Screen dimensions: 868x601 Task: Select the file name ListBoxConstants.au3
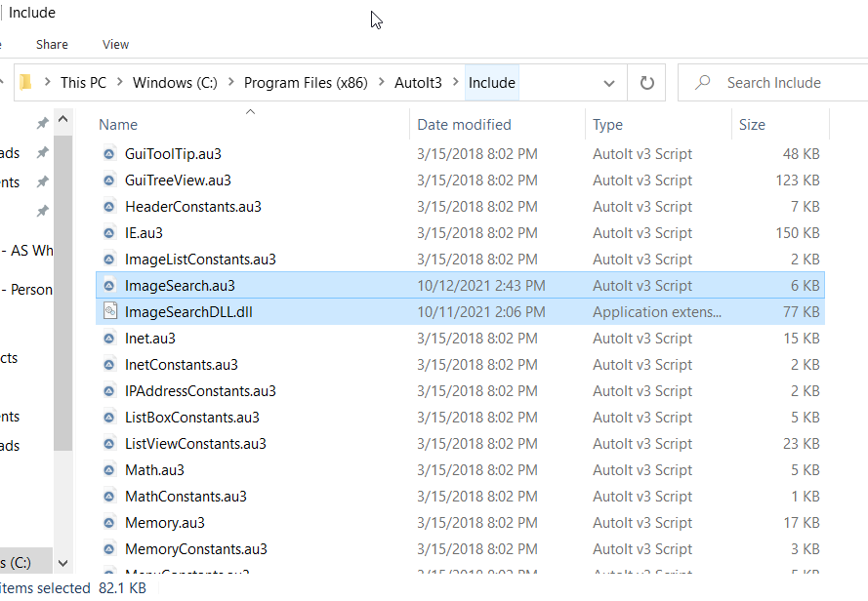[x=192, y=418]
